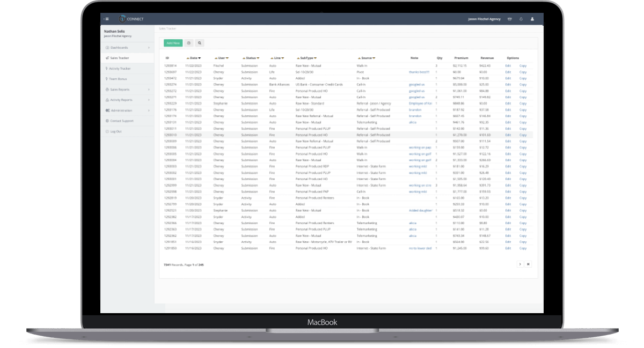Open Activity Tracker in sidebar
This screenshot has width=644, height=348.
pos(120,69)
